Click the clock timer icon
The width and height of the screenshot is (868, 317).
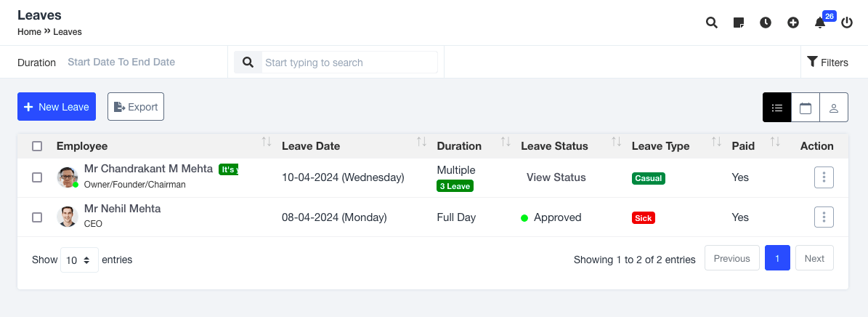766,23
